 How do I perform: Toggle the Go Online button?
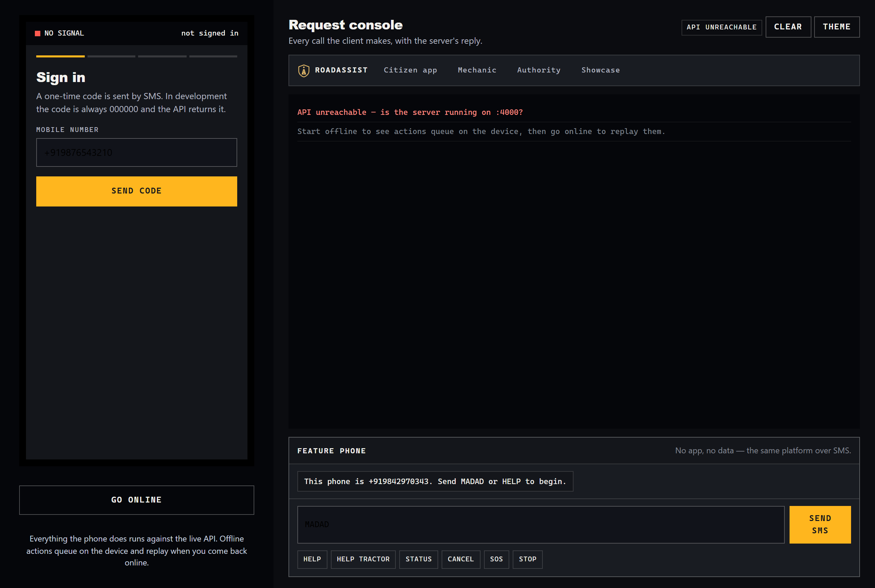point(136,500)
